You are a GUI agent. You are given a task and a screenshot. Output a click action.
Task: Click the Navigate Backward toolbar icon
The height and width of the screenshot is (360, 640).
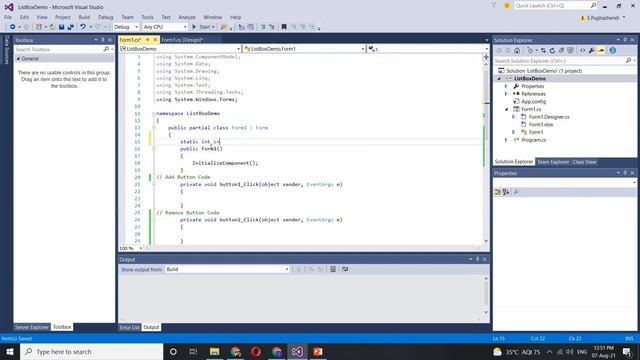point(13,27)
